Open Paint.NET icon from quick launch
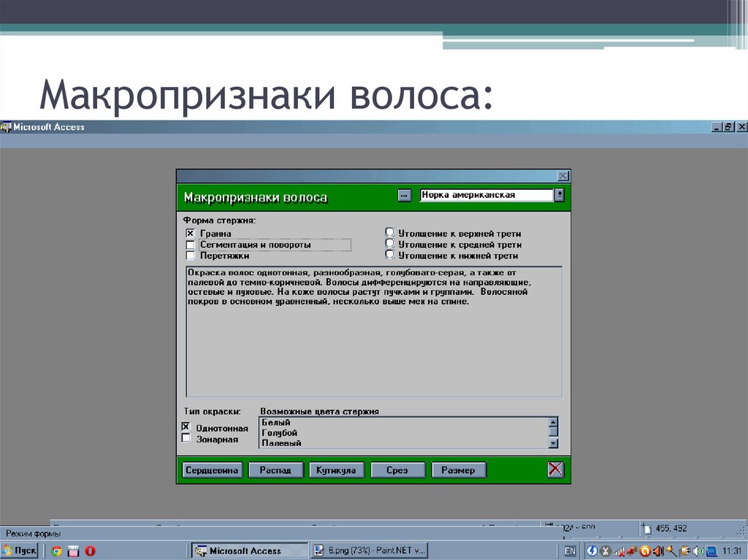The image size is (748, 560). pos(73,551)
